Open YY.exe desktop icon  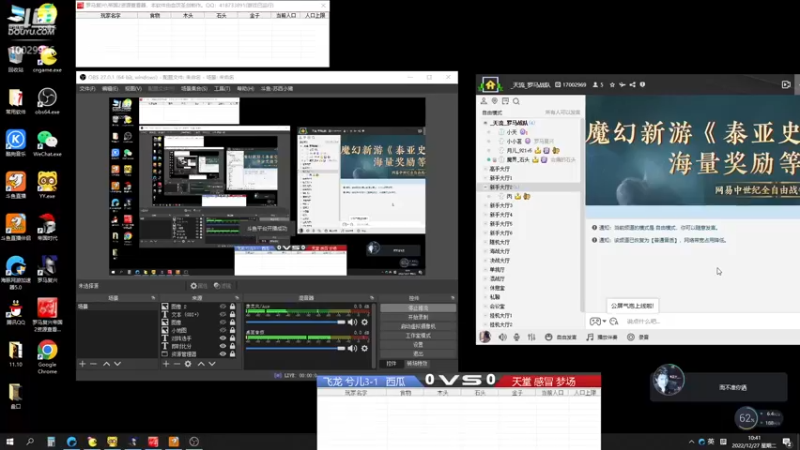[x=47, y=185]
